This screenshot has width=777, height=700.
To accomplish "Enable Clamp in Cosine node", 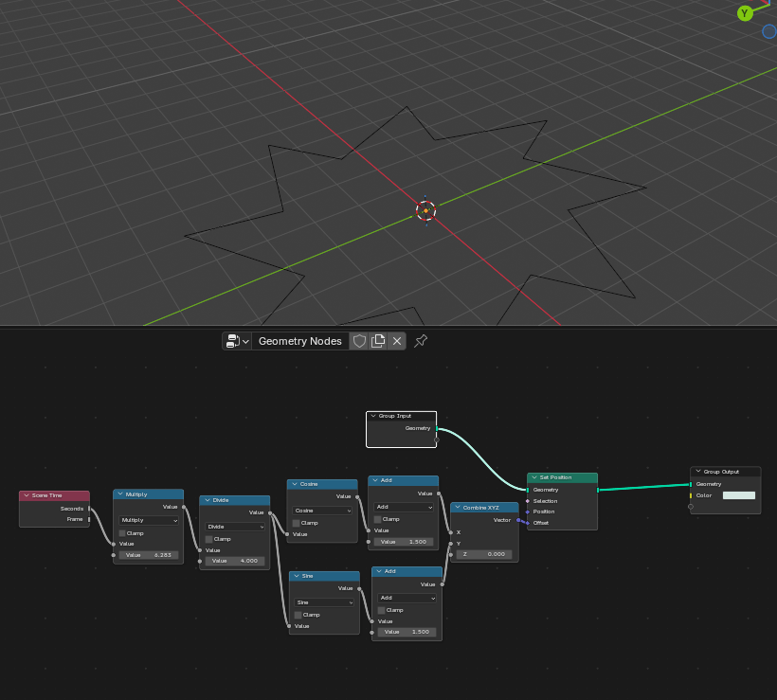I will [x=296, y=523].
